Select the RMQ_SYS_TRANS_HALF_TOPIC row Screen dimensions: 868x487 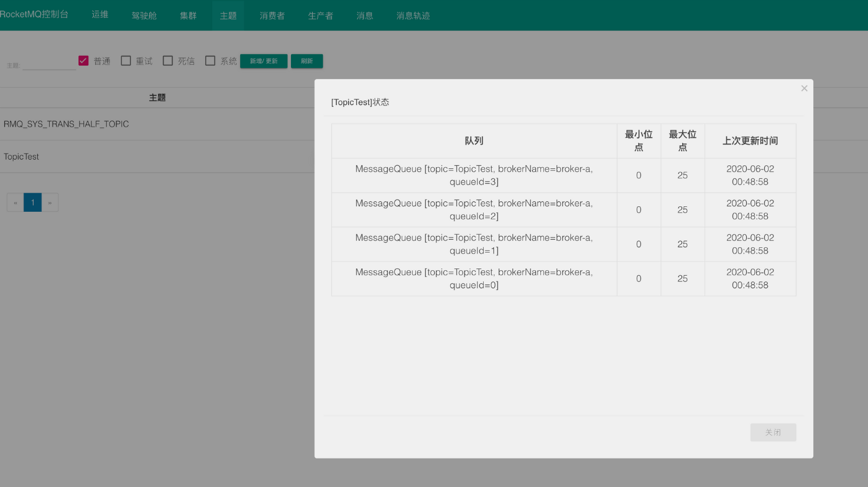coord(157,124)
